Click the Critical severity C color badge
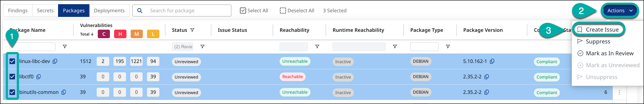 click(104, 34)
